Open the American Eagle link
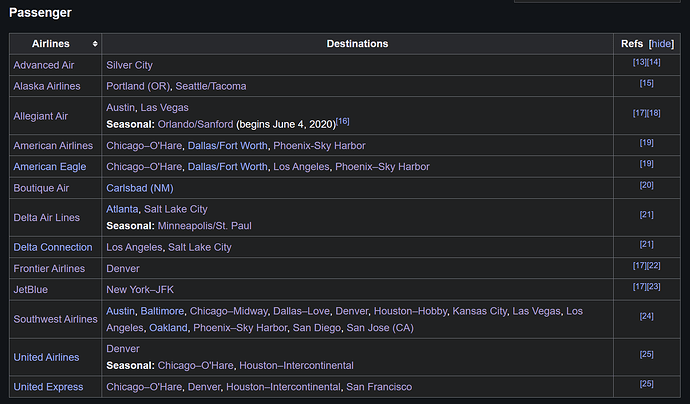This screenshot has height=404, width=690. [x=50, y=167]
